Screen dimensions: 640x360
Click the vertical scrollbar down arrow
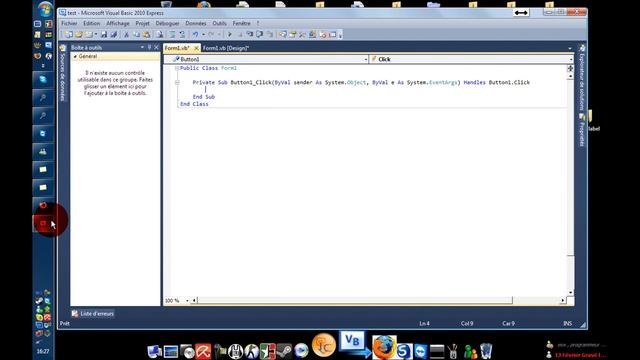tap(571, 293)
